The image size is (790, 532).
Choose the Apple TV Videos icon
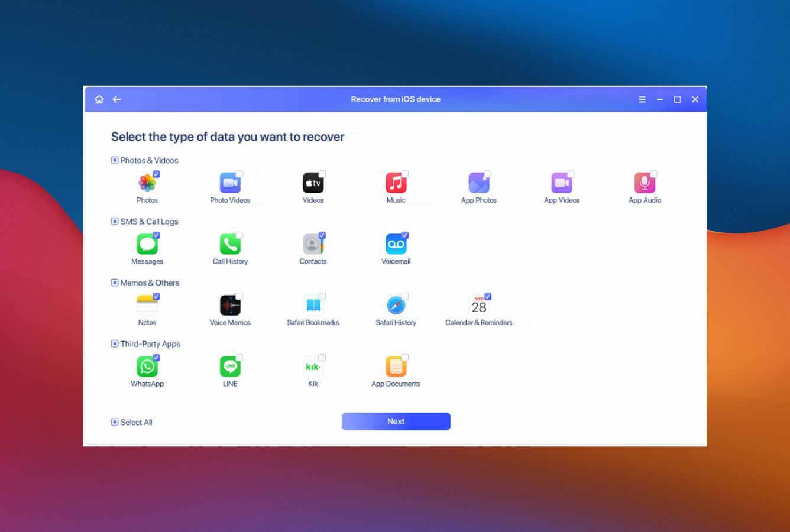(313, 183)
